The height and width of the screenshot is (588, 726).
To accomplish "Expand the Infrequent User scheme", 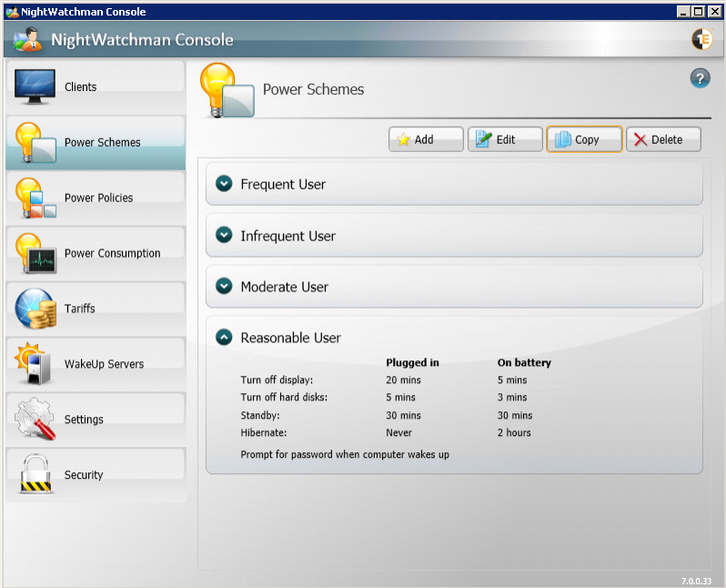I will pos(224,235).
